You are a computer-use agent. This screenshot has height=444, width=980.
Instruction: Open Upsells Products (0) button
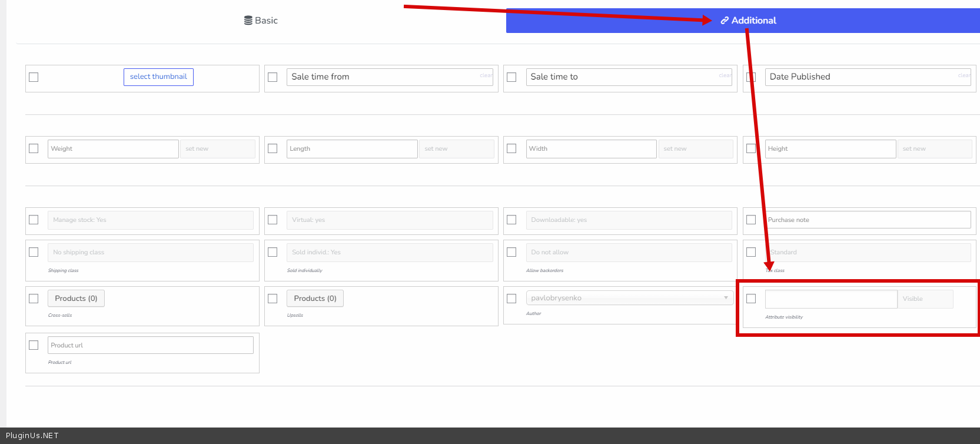[315, 299]
